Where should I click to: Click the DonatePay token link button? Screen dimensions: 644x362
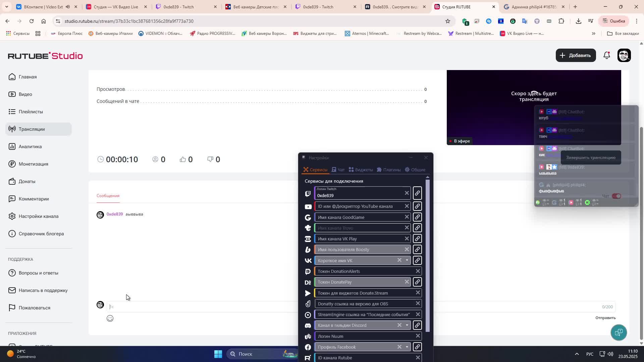click(417, 282)
